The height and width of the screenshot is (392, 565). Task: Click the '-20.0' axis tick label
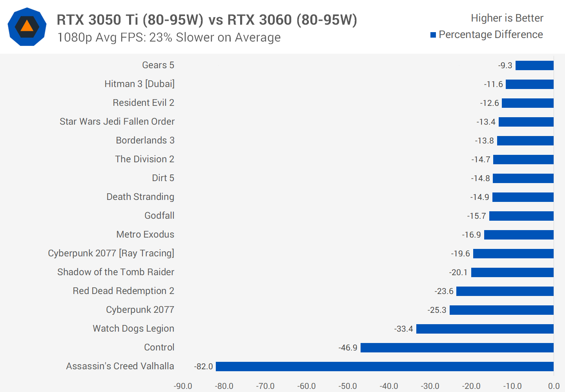[471, 386]
